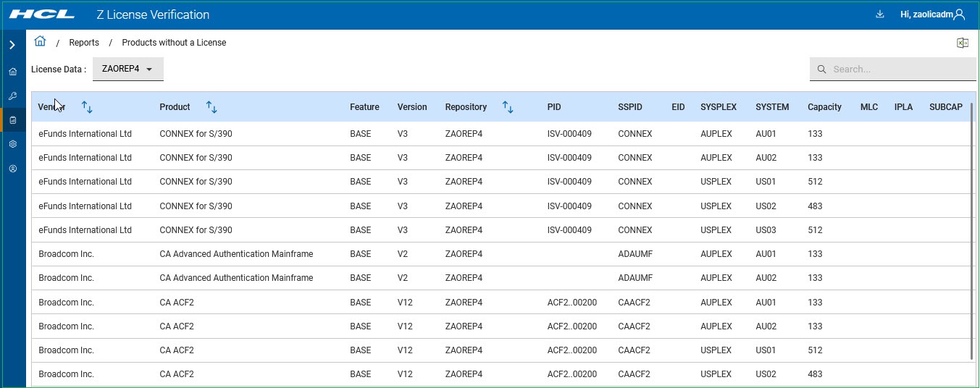Click the MLC column header
The width and height of the screenshot is (980, 388).
click(869, 107)
